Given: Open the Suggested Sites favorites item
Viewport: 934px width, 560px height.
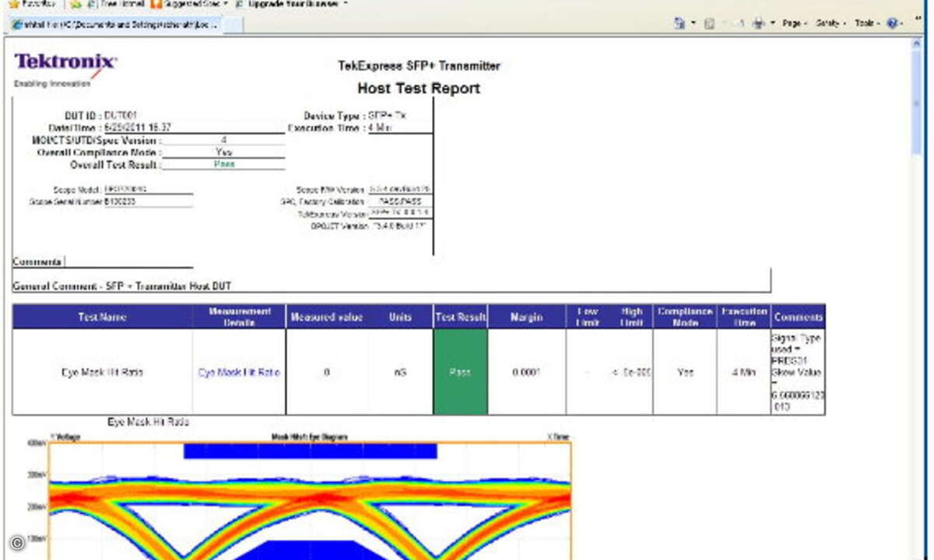Looking at the screenshot, I should [189, 4].
